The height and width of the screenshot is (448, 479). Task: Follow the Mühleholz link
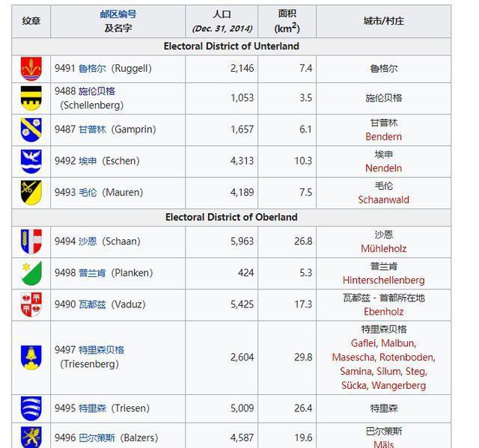point(383,249)
